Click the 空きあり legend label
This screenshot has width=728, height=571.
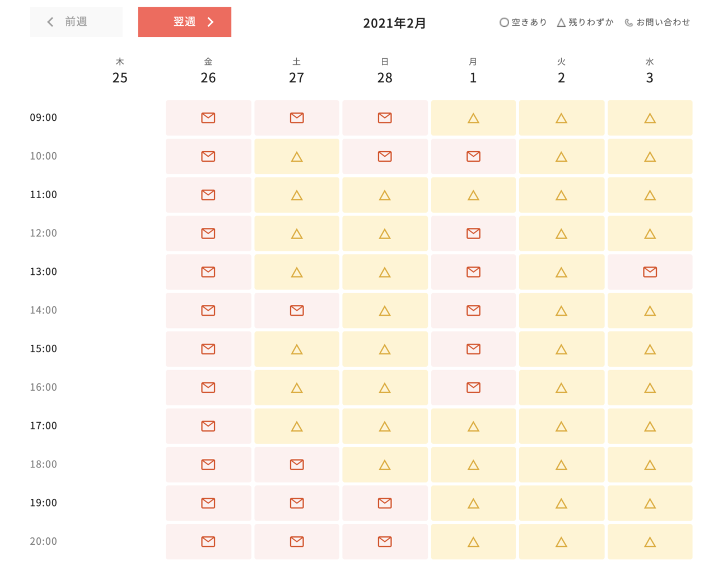[529, 22]
